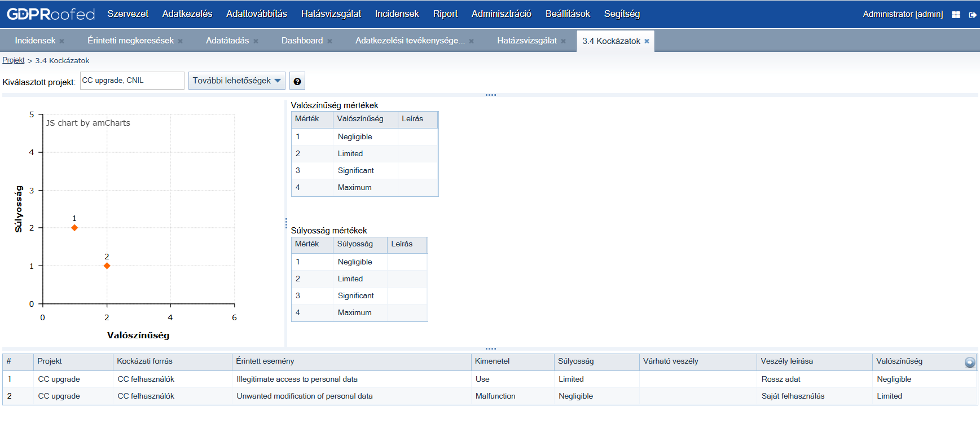The width and height of the screenshot is (980, 424).
Task: Close the Adatátadás tab
Action: click(256, 41)
